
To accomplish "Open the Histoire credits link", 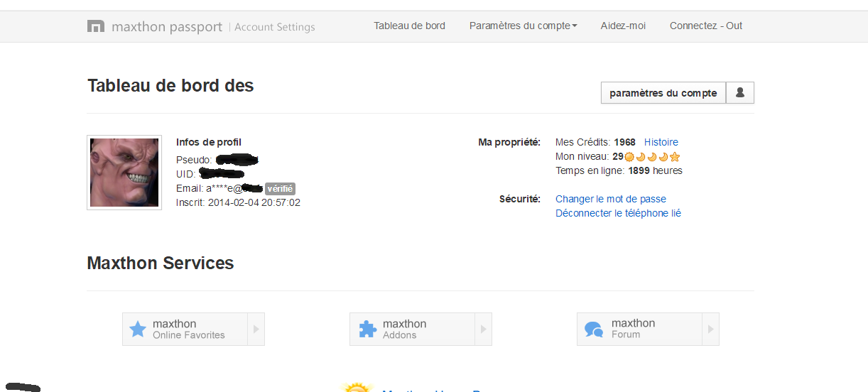I will (x=661, y=142).
